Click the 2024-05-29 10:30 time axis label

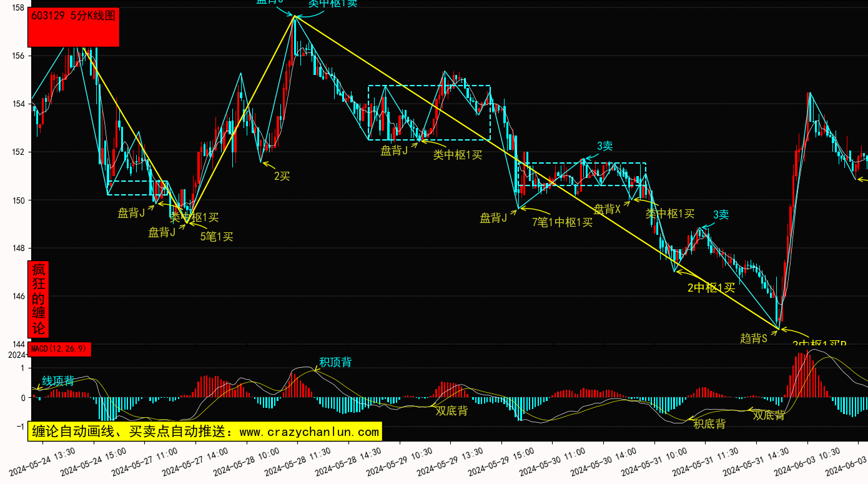tap(399, 462)
